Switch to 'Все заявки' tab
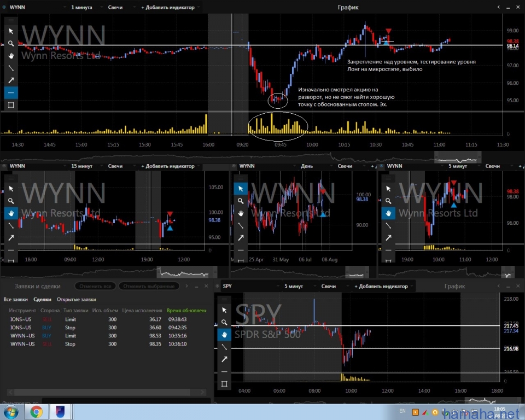This screenshot has height=420, width=525. [15, 300]
